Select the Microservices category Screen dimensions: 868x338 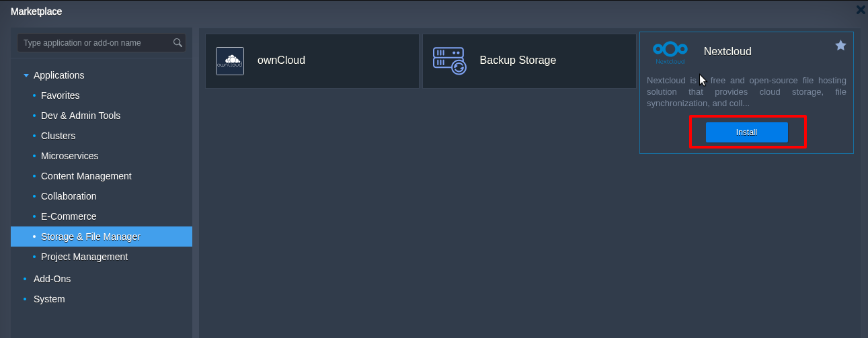69,156
